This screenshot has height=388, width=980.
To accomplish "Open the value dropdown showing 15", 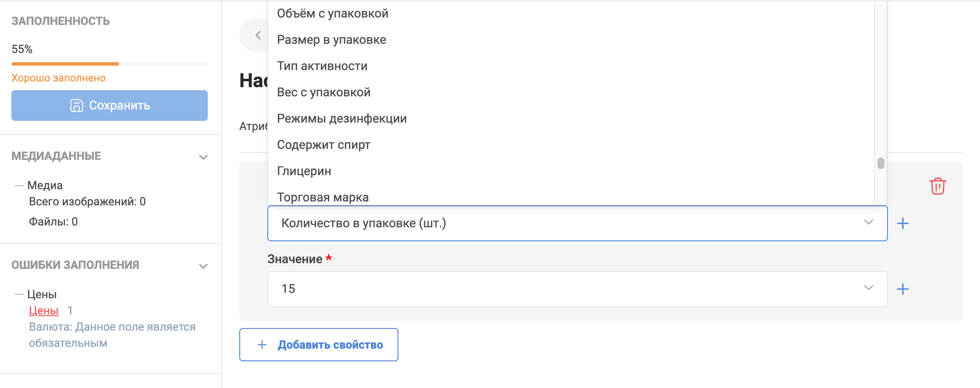I will (x=577, y=289).
